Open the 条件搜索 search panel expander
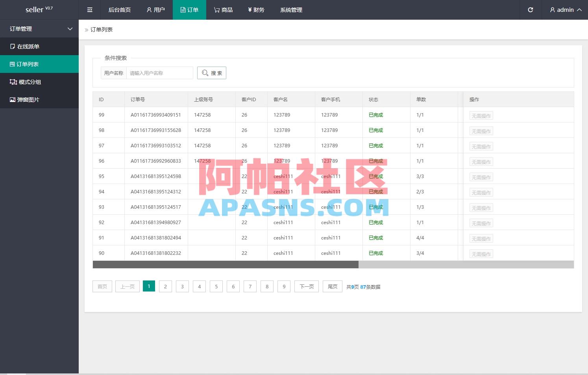 [x=115, y=58]
